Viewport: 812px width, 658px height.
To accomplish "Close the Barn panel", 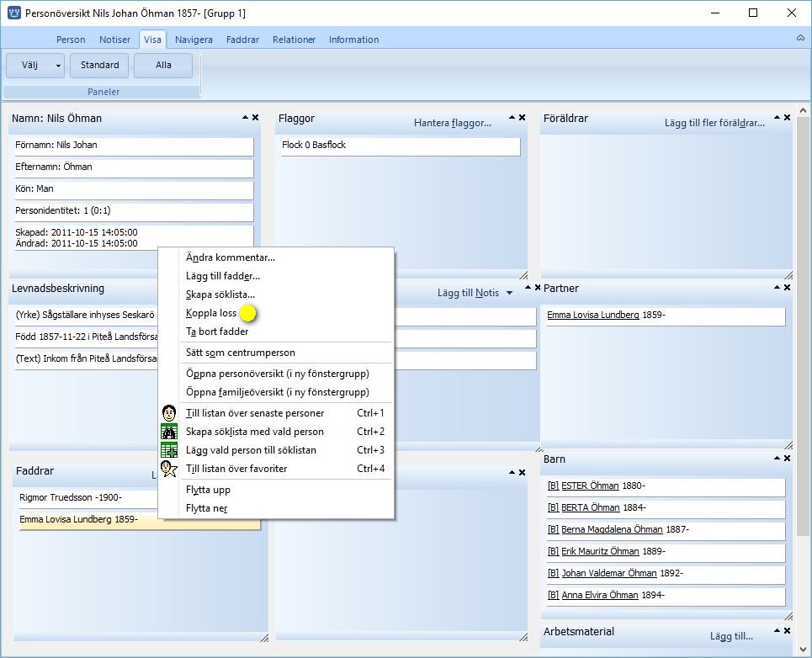I will point(787,459).
